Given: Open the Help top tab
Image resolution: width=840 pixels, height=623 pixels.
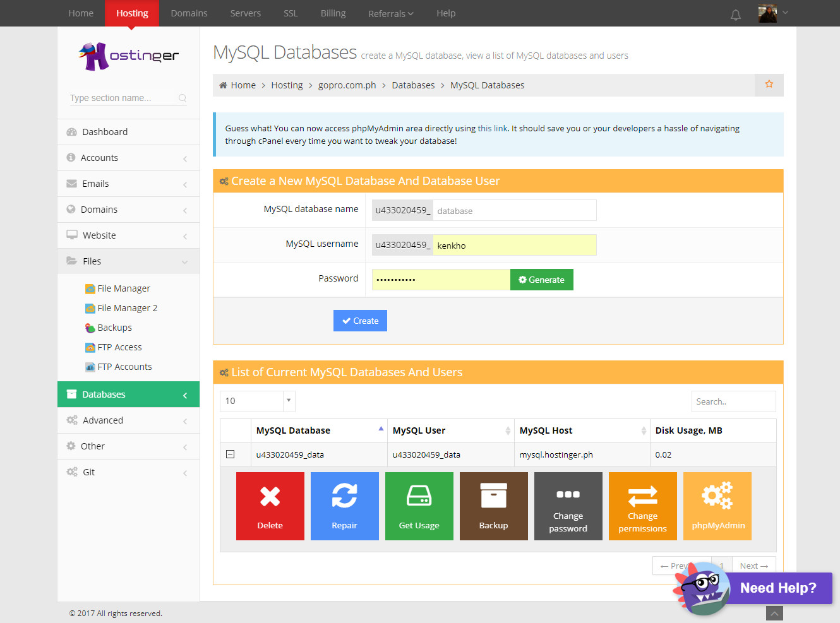Looking at the screenshot, I should (446, 13).
